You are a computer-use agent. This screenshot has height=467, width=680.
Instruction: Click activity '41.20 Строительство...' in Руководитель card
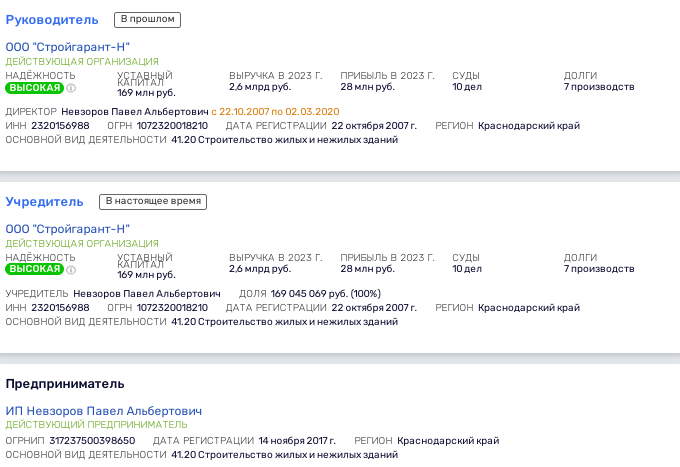click(284, 140)
